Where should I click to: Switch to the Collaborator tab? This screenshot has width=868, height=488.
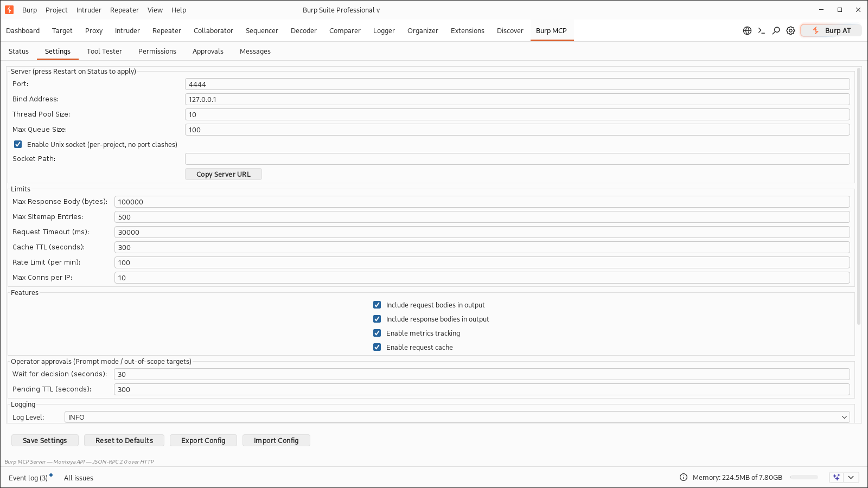click(x=213, y=31)
